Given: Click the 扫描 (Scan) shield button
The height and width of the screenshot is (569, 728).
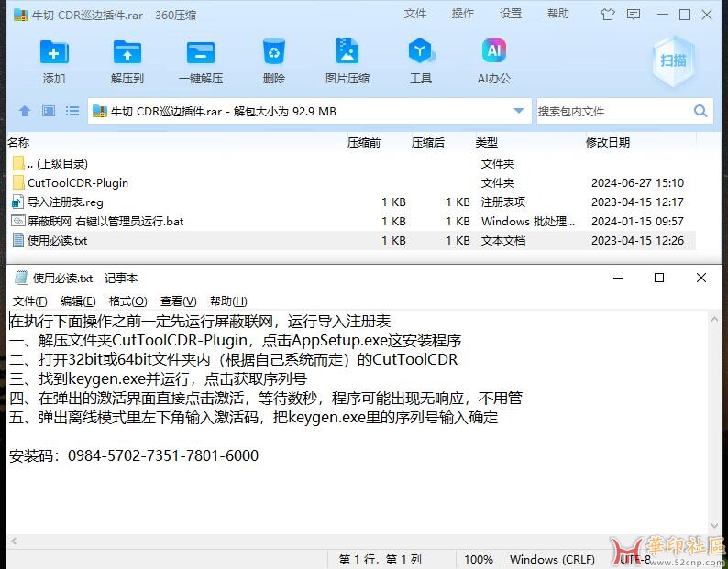Looking at the screenshot, I should coord(673,60).
